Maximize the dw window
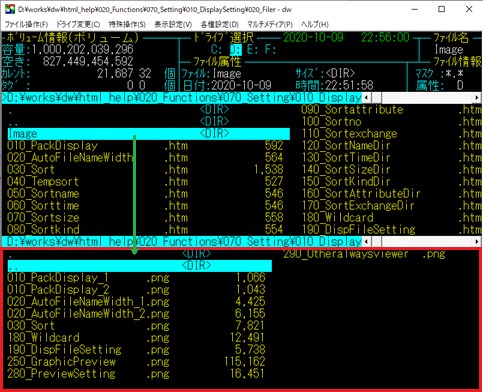 pyautogui.click(x=442, y=9)
